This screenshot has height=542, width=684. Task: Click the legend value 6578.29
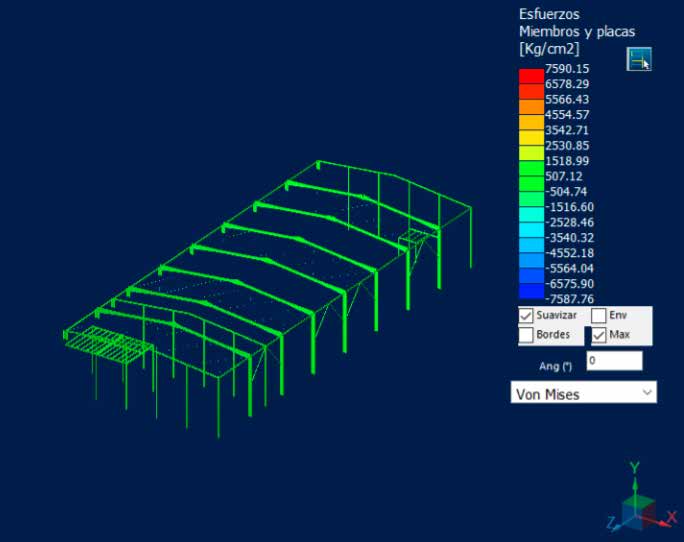tap(567, 84)
